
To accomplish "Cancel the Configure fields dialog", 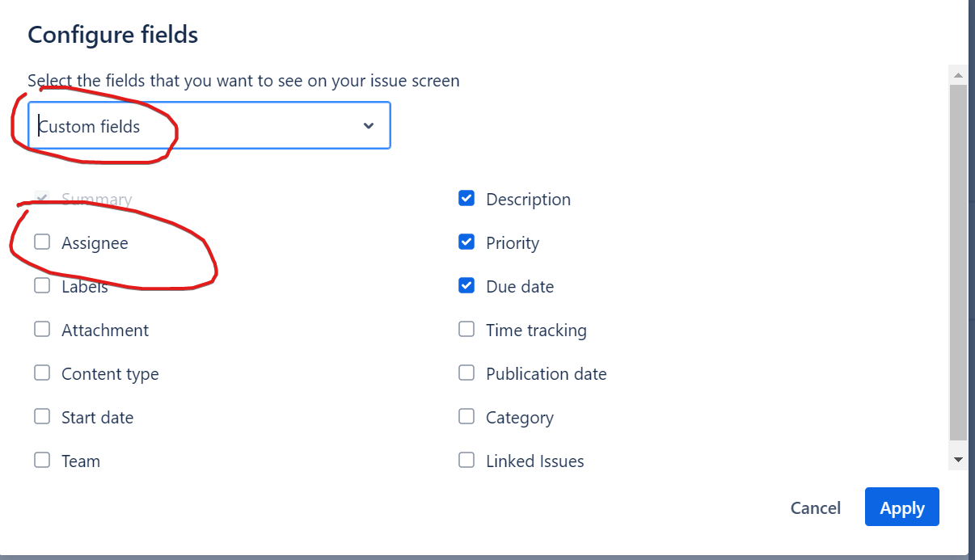I will click(815, 507).
